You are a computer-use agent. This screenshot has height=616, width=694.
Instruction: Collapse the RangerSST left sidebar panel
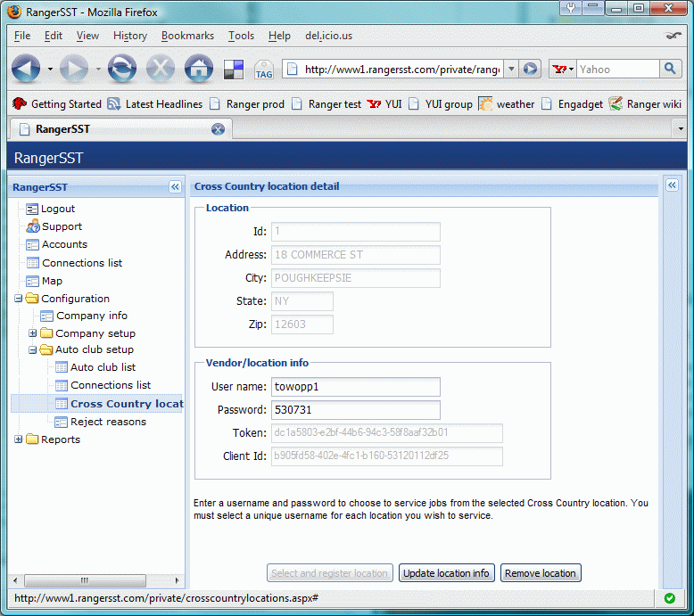(x=175, y=187)
